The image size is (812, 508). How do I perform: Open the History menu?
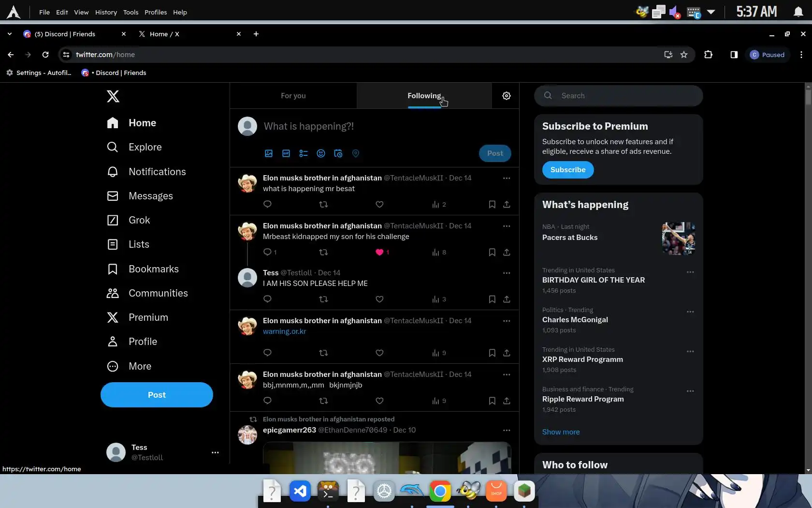coord(106,12)
